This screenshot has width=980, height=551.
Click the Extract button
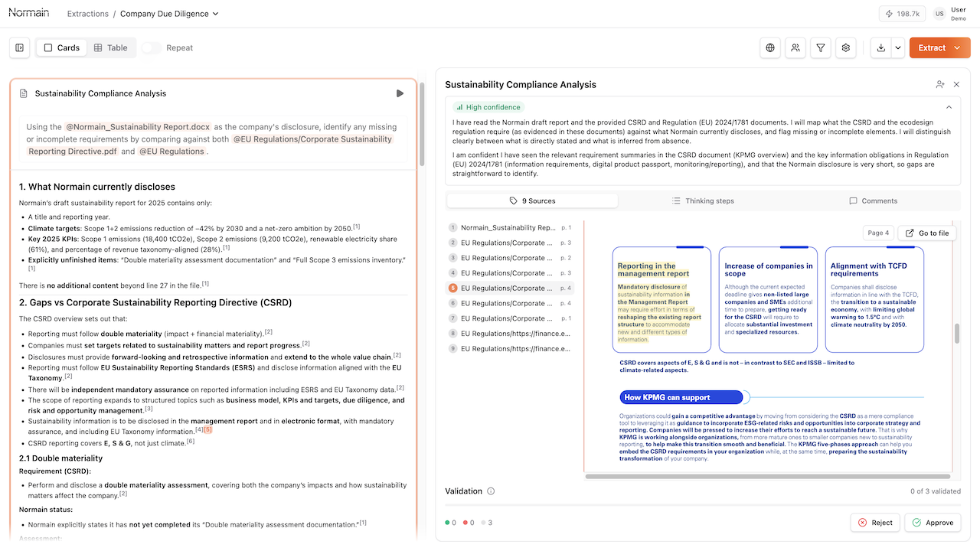click(931, 47)
